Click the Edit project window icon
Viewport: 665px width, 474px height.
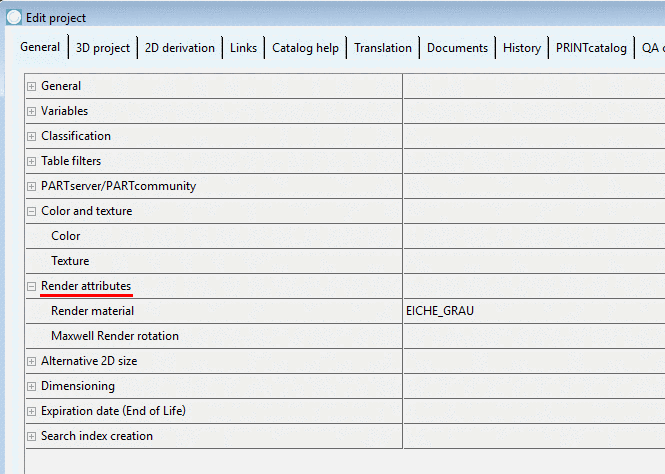[x=14, y=17]
